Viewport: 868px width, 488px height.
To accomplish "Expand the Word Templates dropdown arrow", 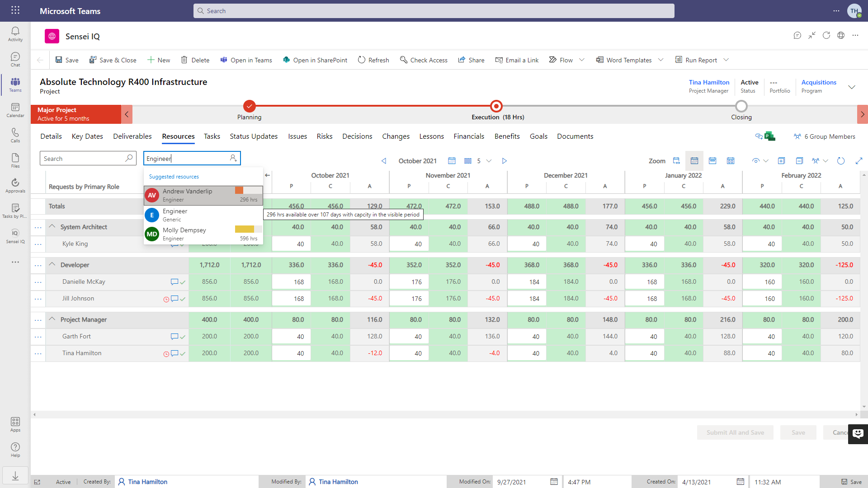I will pos(660,60).
